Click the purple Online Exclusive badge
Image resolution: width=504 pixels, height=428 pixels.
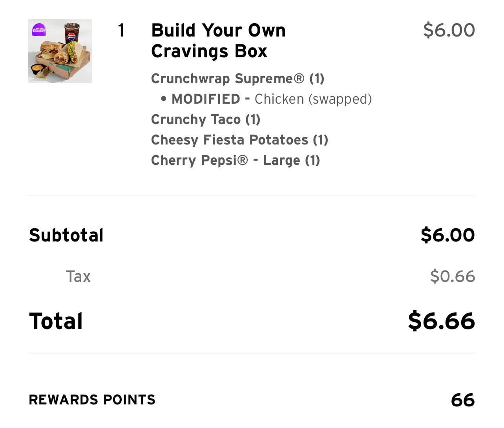pyautogui.click(x=39, y=29)
